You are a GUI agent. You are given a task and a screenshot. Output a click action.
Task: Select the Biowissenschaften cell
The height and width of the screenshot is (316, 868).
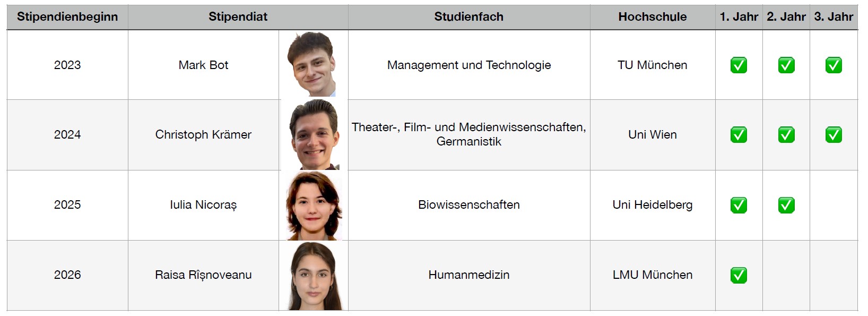469,205
